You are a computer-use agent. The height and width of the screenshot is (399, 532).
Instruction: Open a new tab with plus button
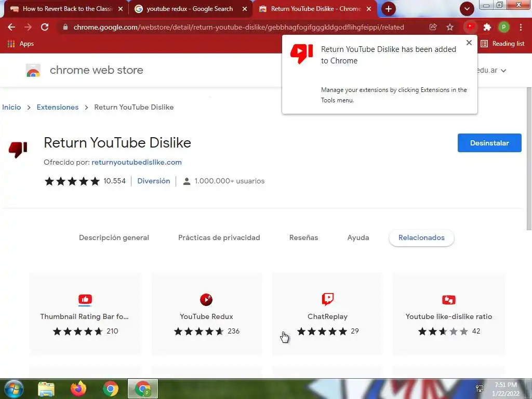click(389, 9)
